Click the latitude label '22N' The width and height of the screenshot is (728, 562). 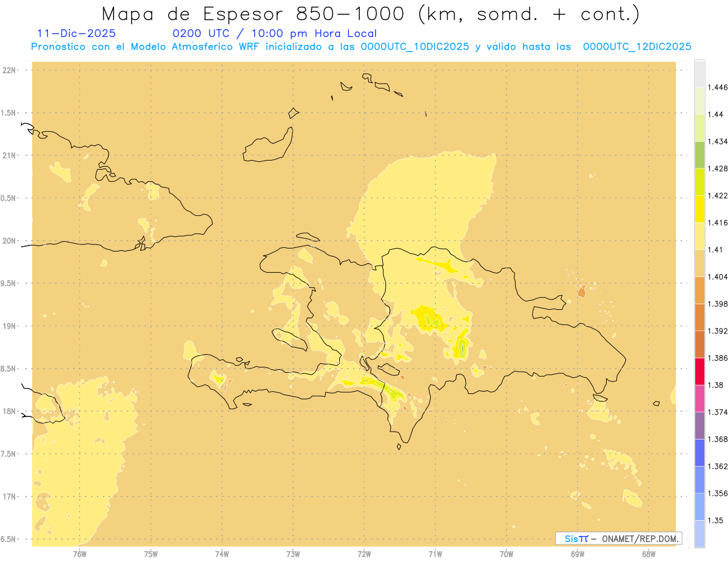(x=9, y=70)
